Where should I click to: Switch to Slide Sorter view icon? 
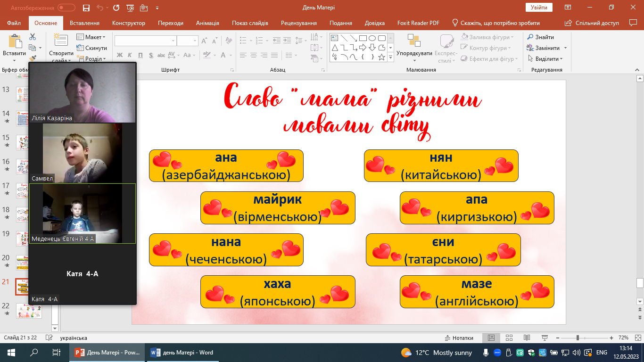click(509, 338)
